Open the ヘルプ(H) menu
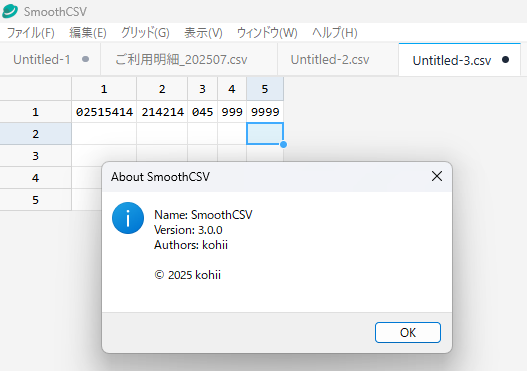 335,33
